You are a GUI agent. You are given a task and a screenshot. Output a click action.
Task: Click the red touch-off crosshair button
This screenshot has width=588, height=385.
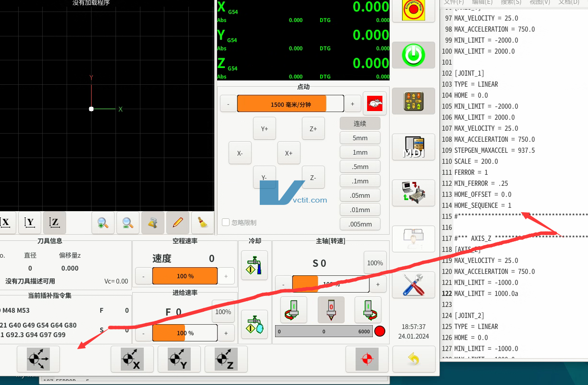(x=367, y=359)
